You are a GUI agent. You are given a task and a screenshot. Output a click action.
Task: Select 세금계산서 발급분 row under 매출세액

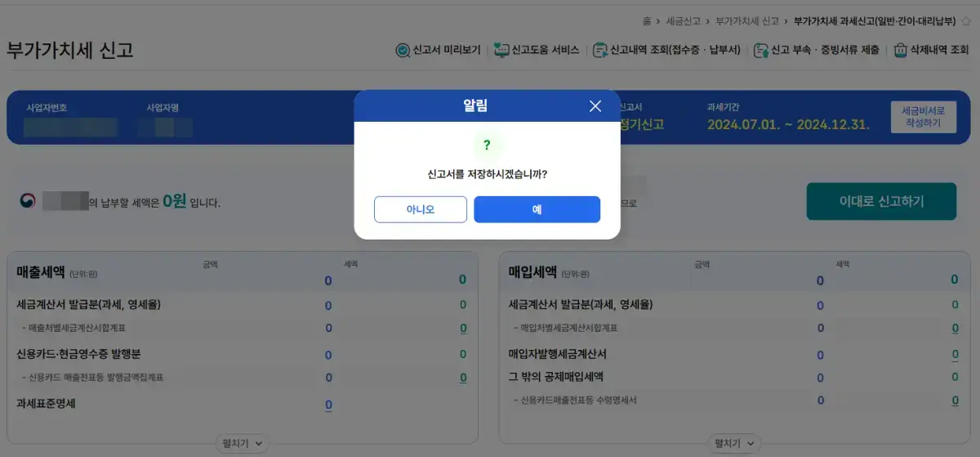(x=242, y=305)
